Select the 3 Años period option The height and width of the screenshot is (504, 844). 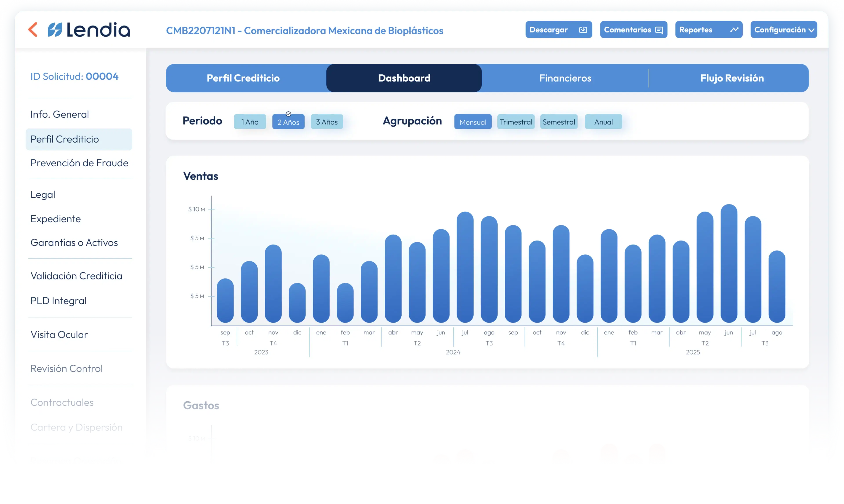tap(327, 122)
